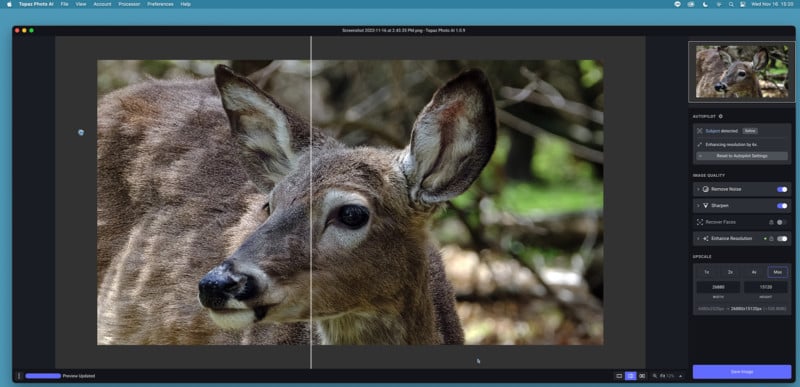
Task: Click the Subject detected icon
Action: (699, 131)
